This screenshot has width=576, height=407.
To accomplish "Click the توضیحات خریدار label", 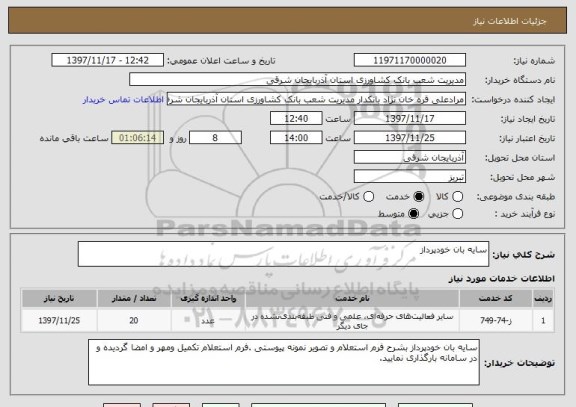I will (519, 363).
